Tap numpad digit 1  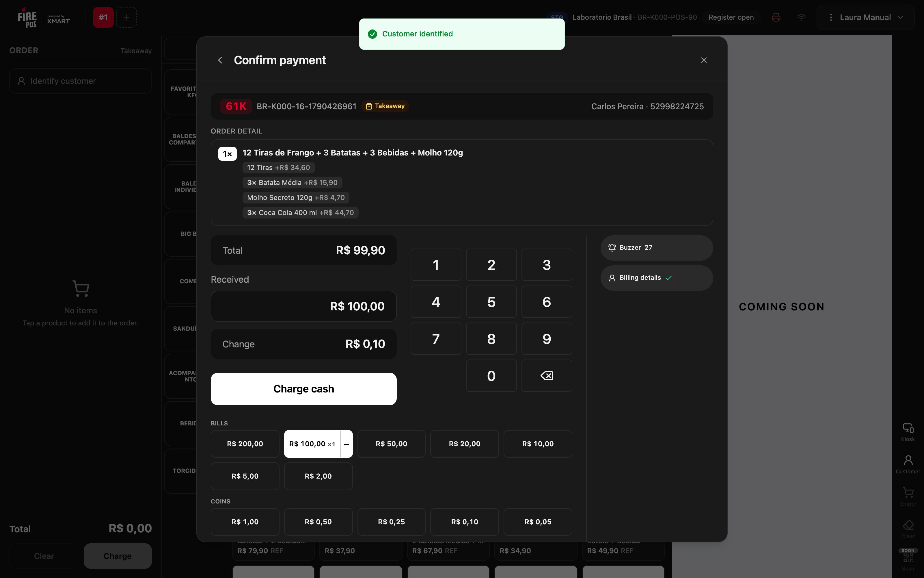point(436,265)
